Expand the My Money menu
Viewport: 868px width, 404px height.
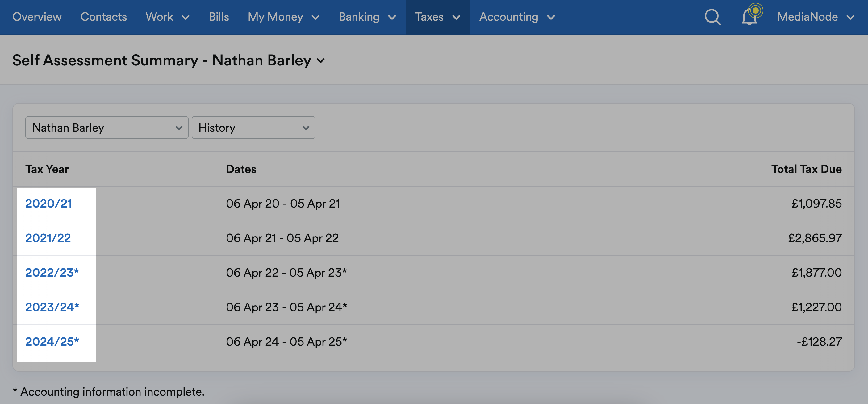(284, 17)
